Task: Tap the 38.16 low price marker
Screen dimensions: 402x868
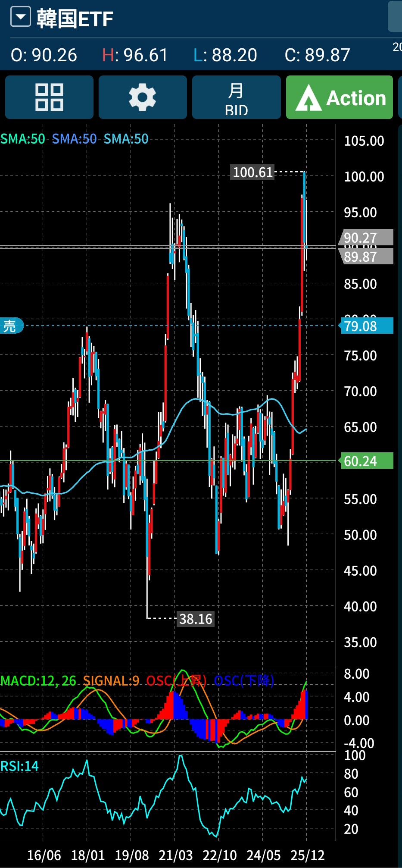Action: coord(196,619)
